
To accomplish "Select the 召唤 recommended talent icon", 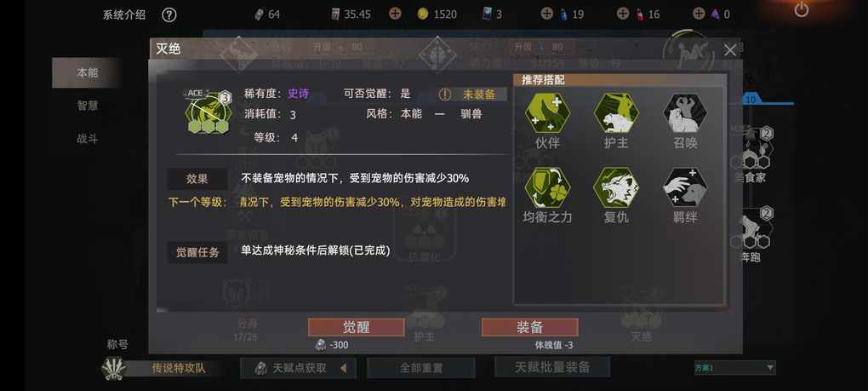I will (685, 113).
